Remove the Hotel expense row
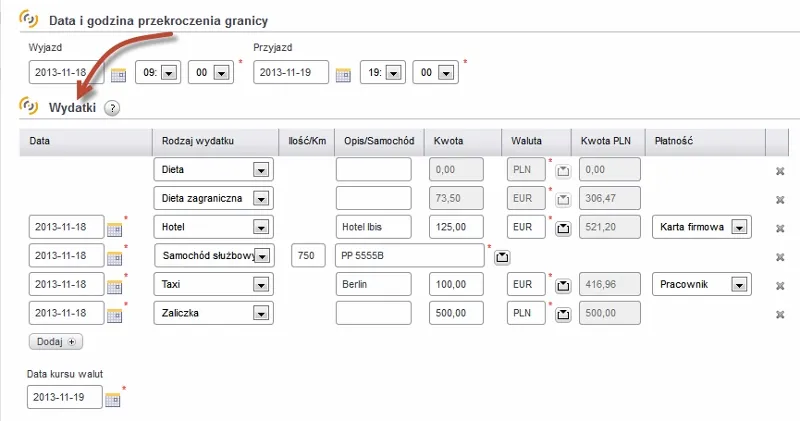The height and width of the screenshot is (421, 800). point(780,228)
